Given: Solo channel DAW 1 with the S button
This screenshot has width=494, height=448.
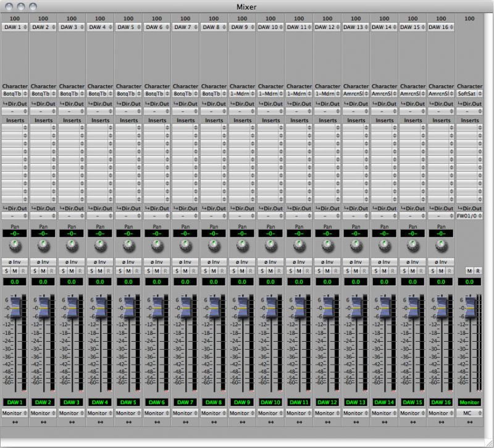Looking at the screenshot, I should coord(7,271).
